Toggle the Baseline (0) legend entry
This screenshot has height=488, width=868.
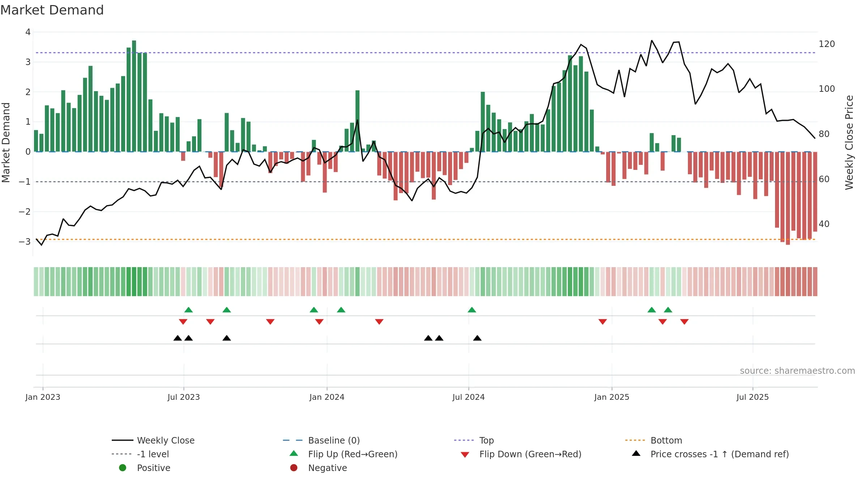(x=321, y=440)
